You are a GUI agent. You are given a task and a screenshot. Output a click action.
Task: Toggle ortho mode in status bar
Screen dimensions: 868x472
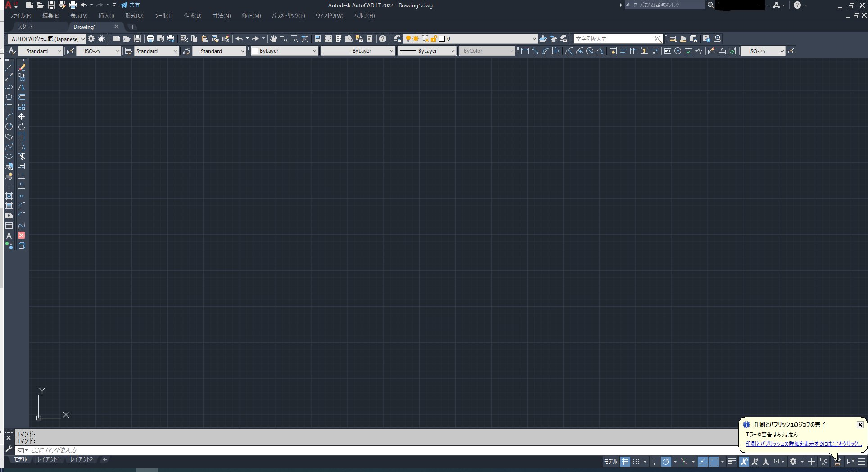(x=655, y=462)
